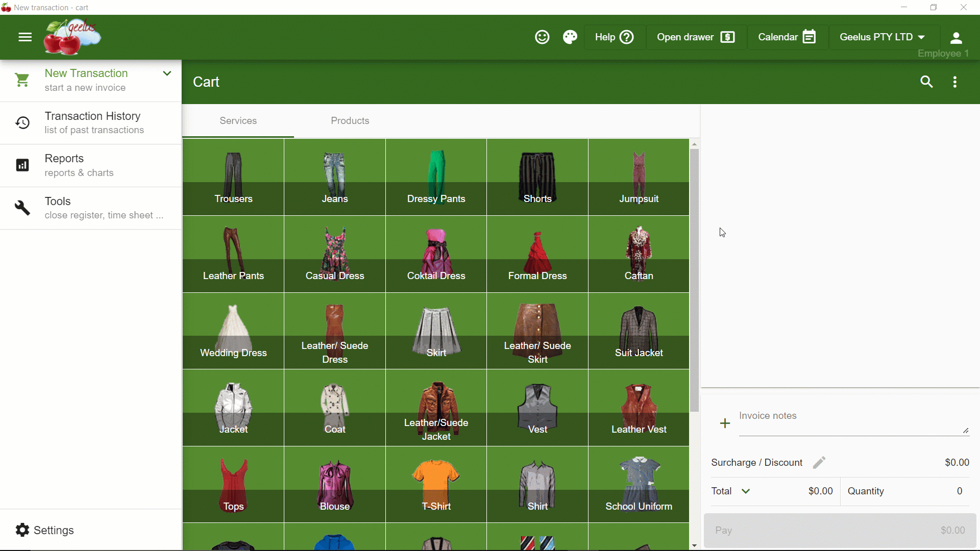Image resolution: width=980 pixels, height=551 pixels.
Task: Open the color palette theme icon
Action: click(x=570, y=37)
